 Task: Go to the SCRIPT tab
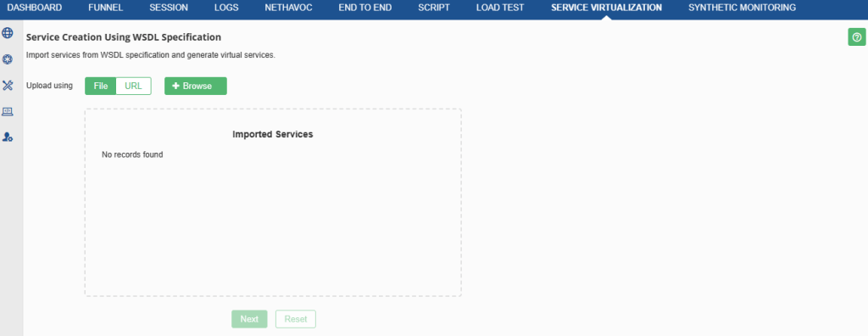(x=434, y=8)
